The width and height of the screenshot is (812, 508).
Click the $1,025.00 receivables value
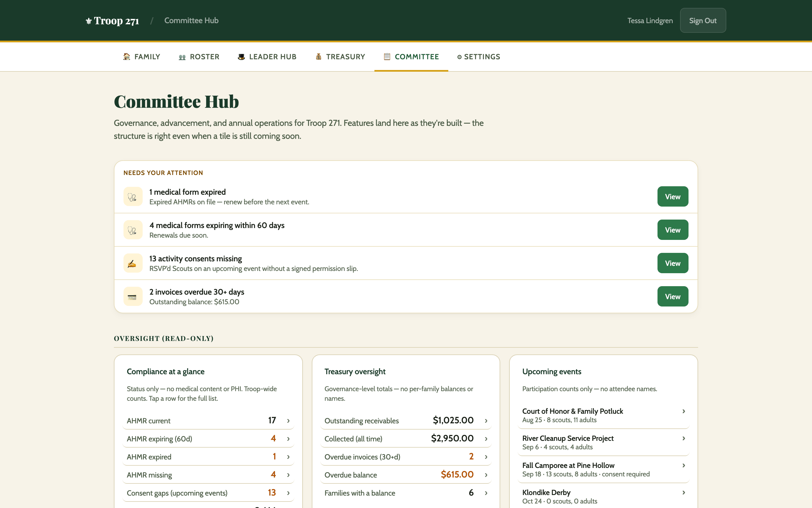[x=453, y=420]
